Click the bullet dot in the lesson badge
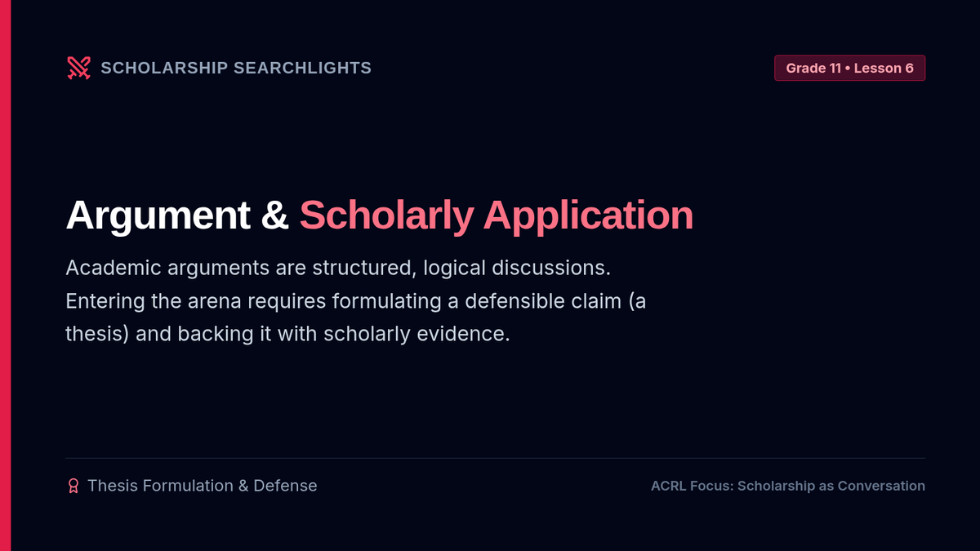The width and height of the screenshot is (980, 551). click(x=848, y=69)
